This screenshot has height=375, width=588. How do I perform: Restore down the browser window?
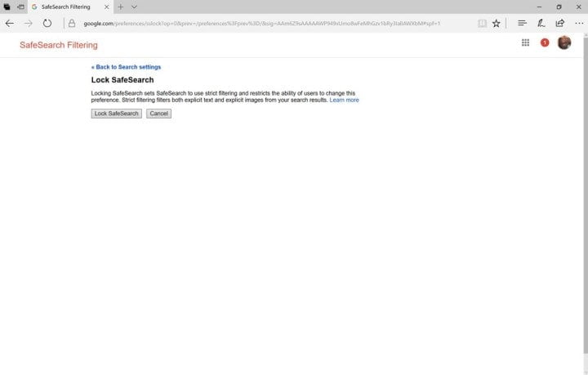(x=559, y=7)
